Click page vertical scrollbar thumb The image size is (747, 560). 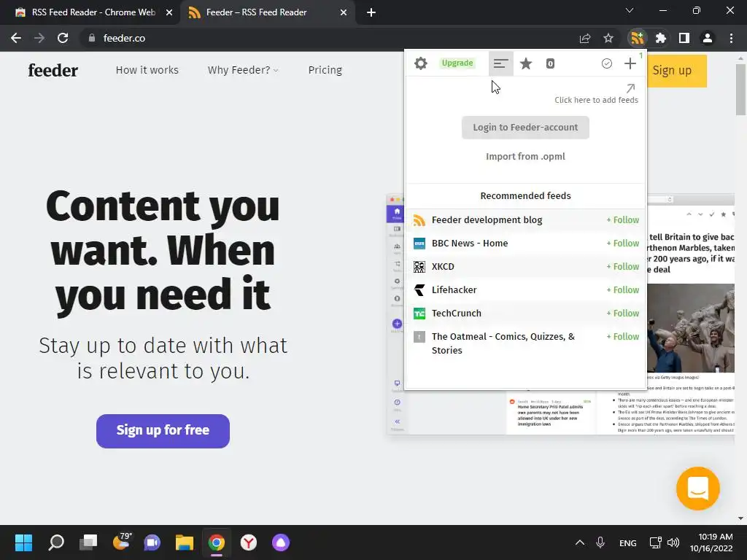click(740, 90)
